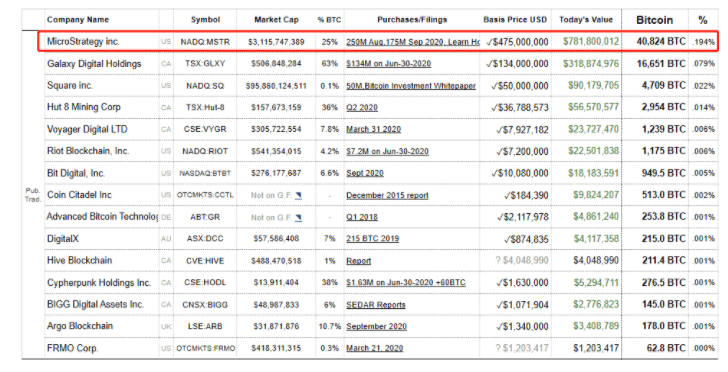Select the "Symbol" column header

[x=205, y=20]
